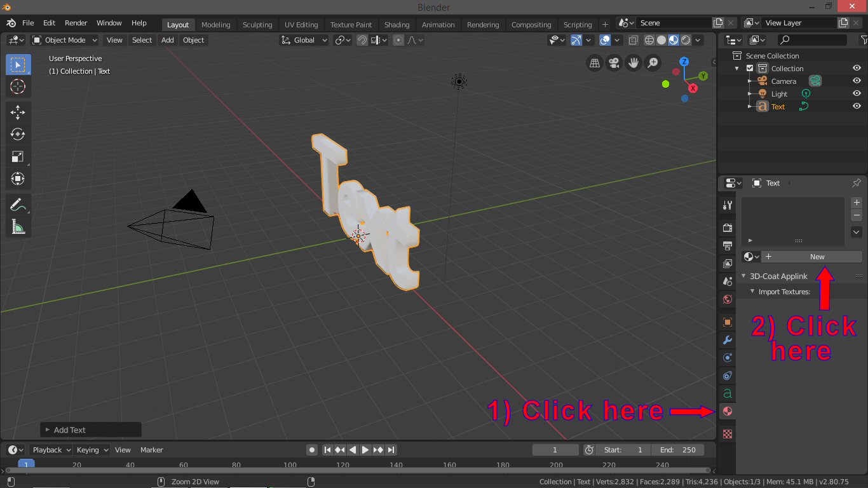Select the Rotate tool

[x=18, y=134]
